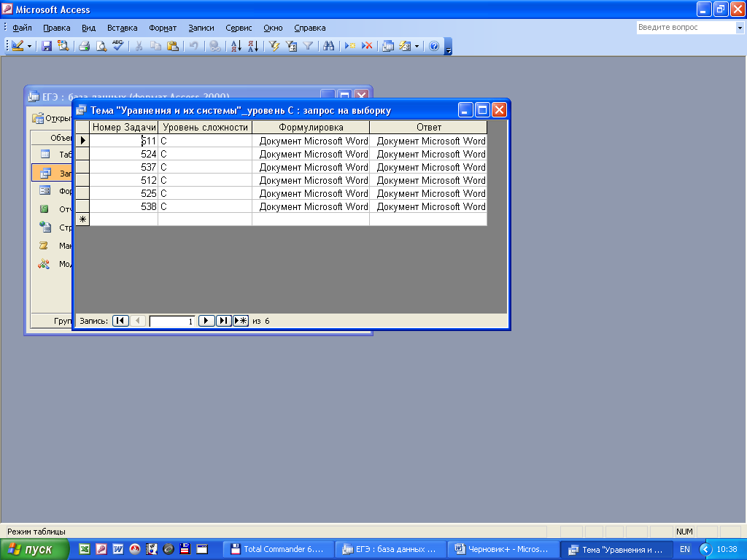This screenshot has width=747, height=560.
Task: Click the cell with task number 537
Action: coord(124,167)
